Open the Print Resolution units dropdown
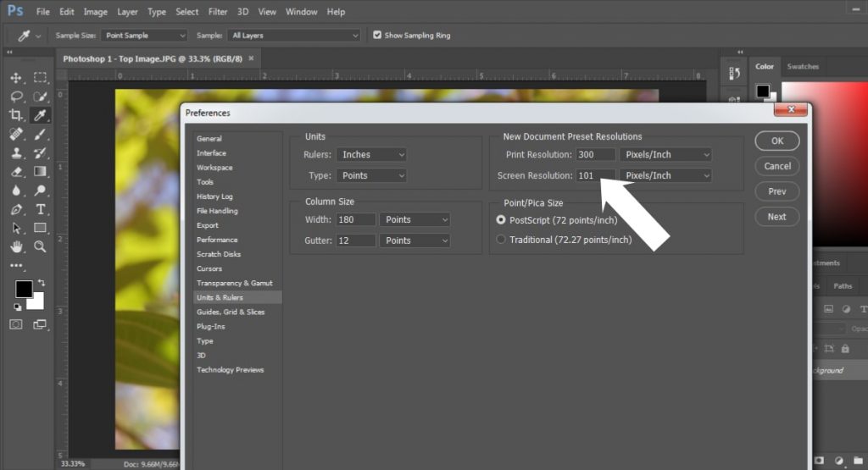The width and height of the screenshot is (868, 470). [x=665, y=155]
